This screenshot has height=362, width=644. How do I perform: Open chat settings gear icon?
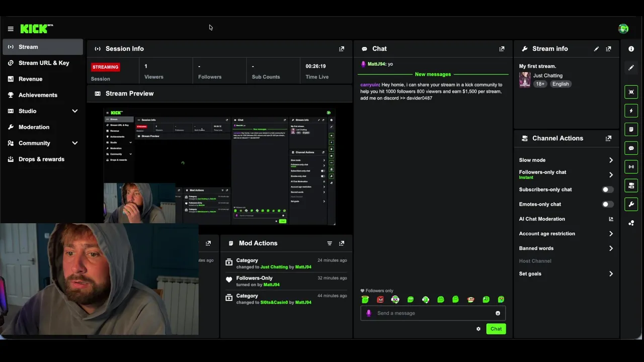(x=478, y=329)
